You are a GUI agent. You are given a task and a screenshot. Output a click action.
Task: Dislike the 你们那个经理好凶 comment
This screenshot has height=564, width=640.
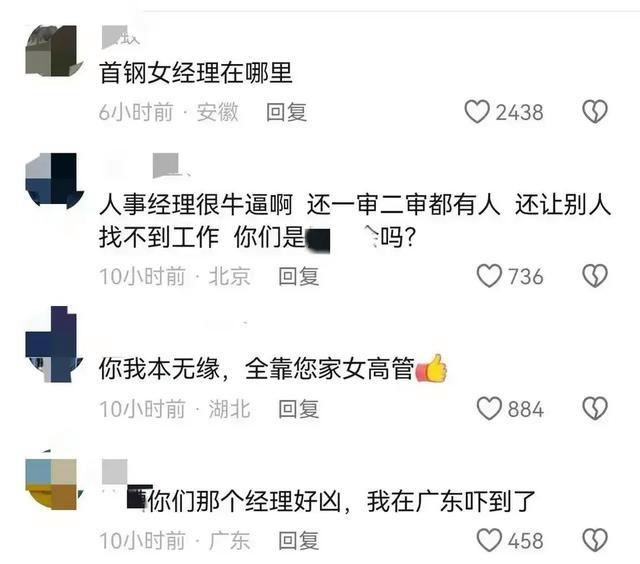point(595,540)
